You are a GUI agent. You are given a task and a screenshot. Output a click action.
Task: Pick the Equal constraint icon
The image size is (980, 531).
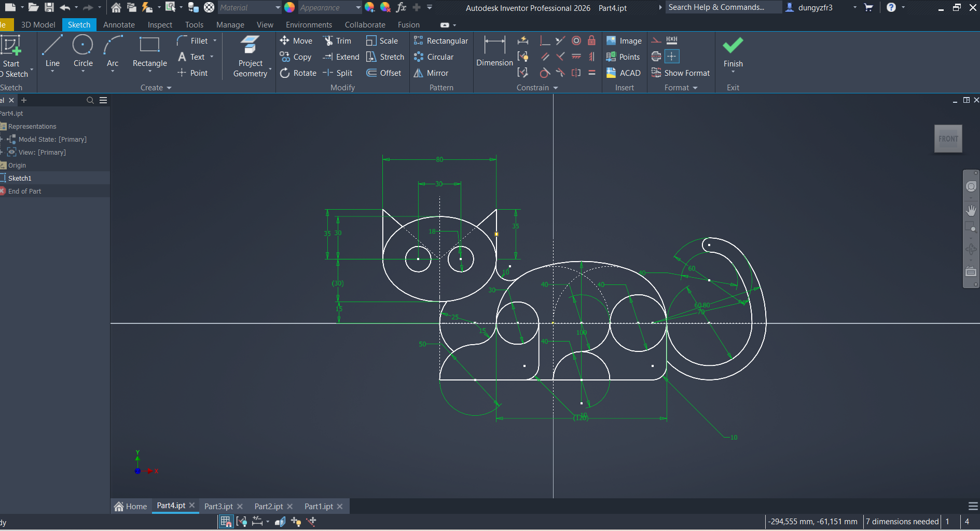click(x=591, y=73)
